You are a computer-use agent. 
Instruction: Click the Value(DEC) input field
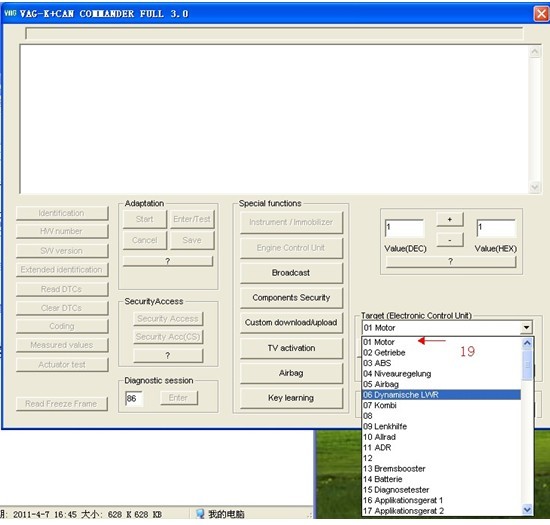point(404,228)
